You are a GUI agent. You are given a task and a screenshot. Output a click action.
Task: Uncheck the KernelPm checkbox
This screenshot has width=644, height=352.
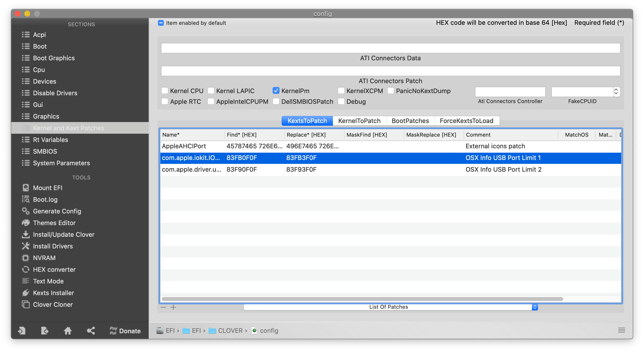point(276,91)
